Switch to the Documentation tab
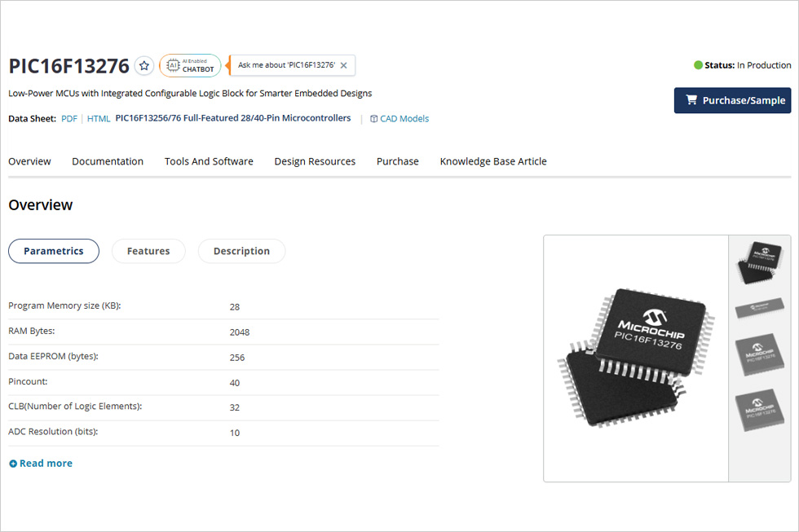Viewport: 799px width, 532px height. (x=108, y=161)
